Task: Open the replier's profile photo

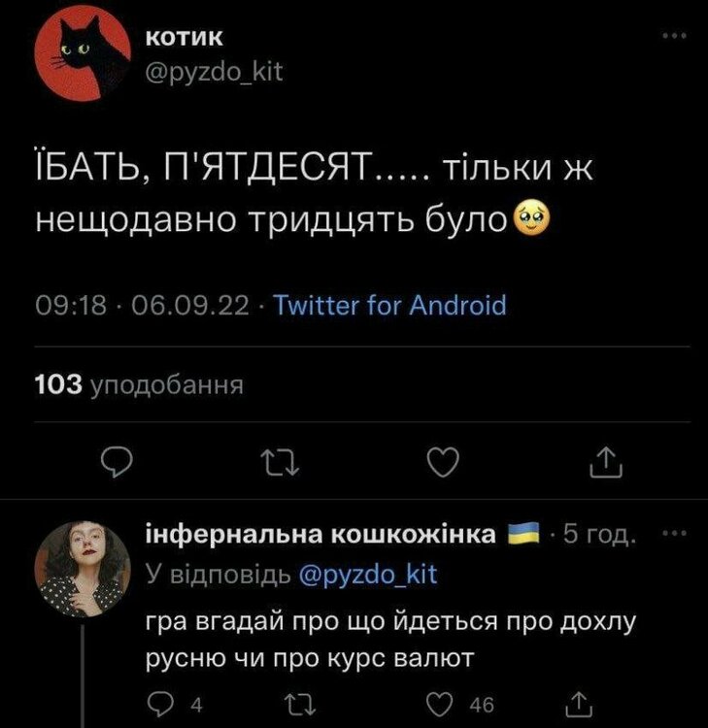Action: point(80,570)
